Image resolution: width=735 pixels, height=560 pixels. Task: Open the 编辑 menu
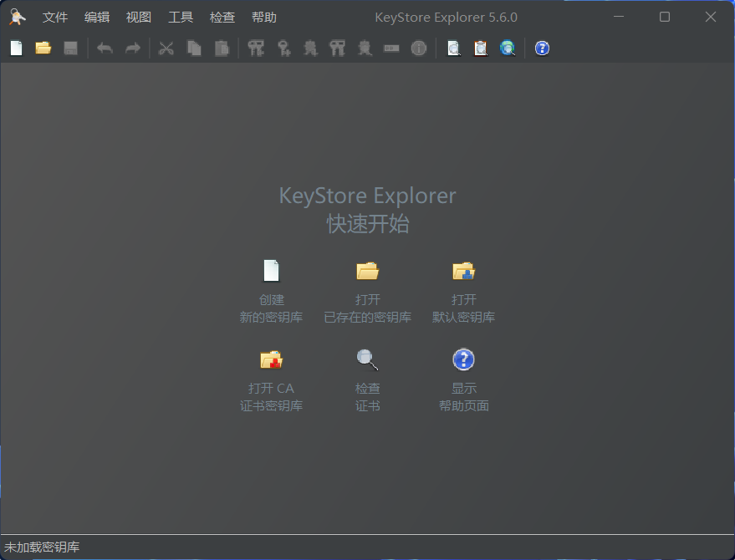coord(97,18)
